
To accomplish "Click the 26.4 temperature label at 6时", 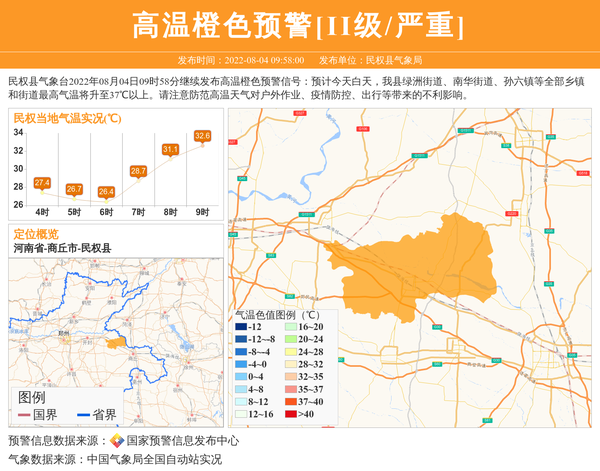I will [106, 192].
